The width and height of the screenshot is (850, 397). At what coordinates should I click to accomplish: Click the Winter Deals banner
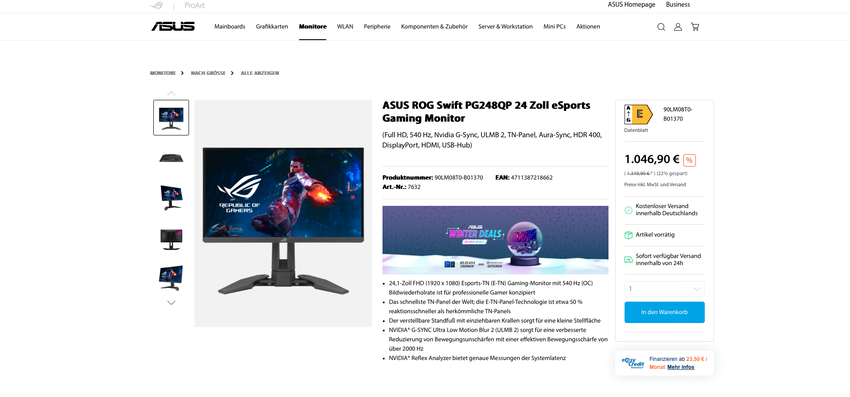pyautogui.click(x=495, y=240)
